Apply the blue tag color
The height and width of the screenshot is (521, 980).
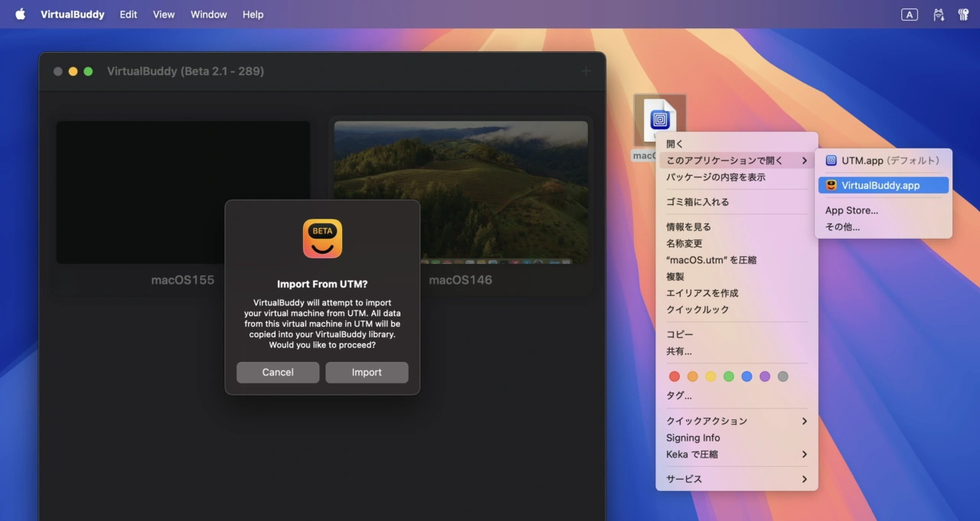point(746,376)
